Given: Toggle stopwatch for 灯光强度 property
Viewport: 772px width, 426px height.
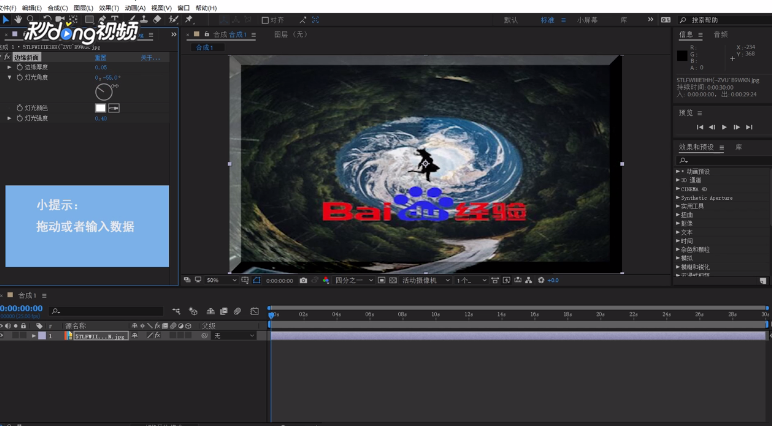Looking at the screenshot, I should click(20, 118).
